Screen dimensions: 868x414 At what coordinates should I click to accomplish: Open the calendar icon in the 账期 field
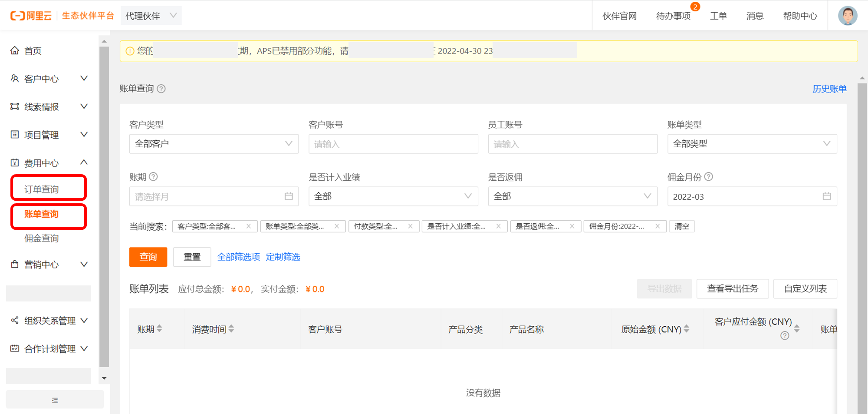point(289,196)
